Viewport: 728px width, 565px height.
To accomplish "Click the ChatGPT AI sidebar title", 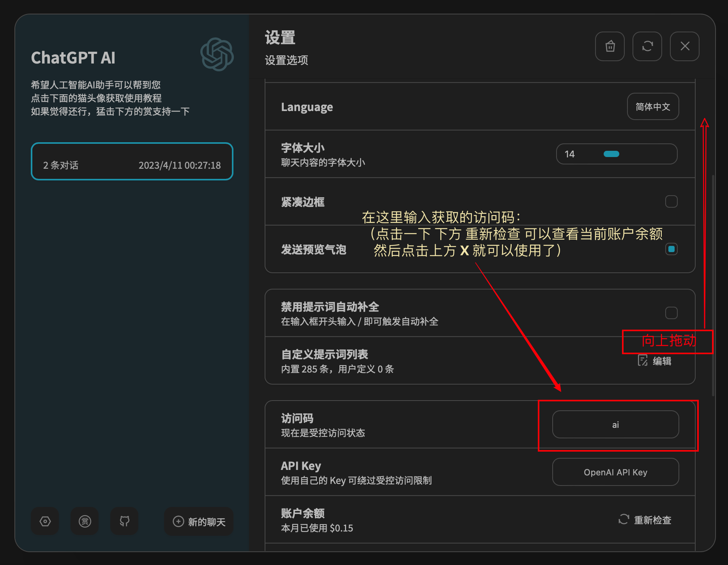I will [73, 58].
